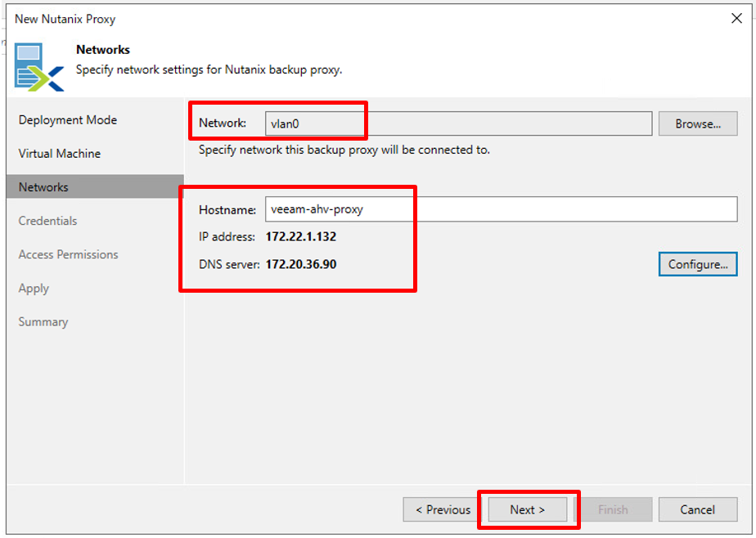Click the 'Specify network settings for Nutanix' subtitle
Screen dimensions: 756x538
point(209,69)
